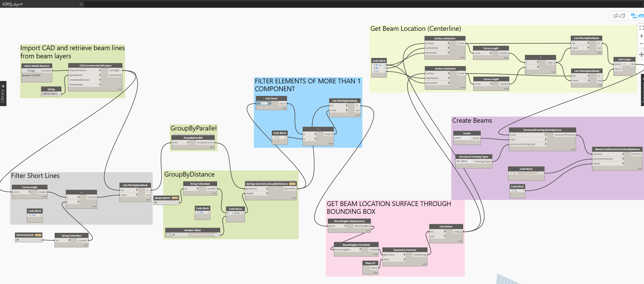Activate the pan mode arrows icon

pyautogui.click(x=641, y=54)
